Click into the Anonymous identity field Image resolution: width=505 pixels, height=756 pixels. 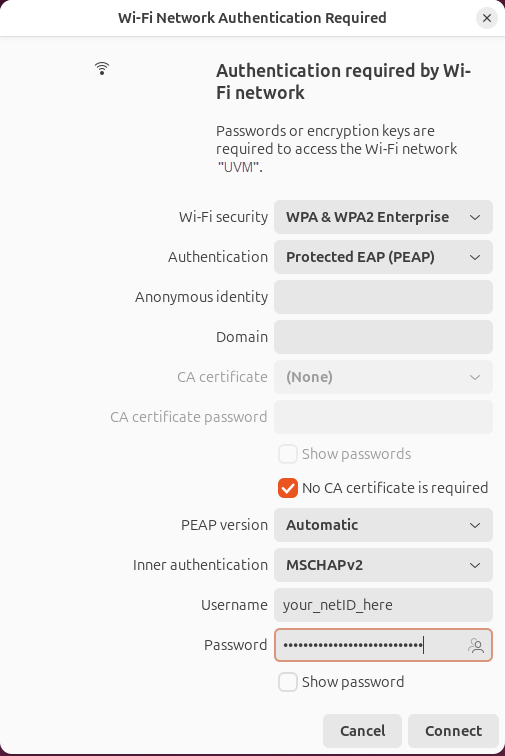[383, 297]
